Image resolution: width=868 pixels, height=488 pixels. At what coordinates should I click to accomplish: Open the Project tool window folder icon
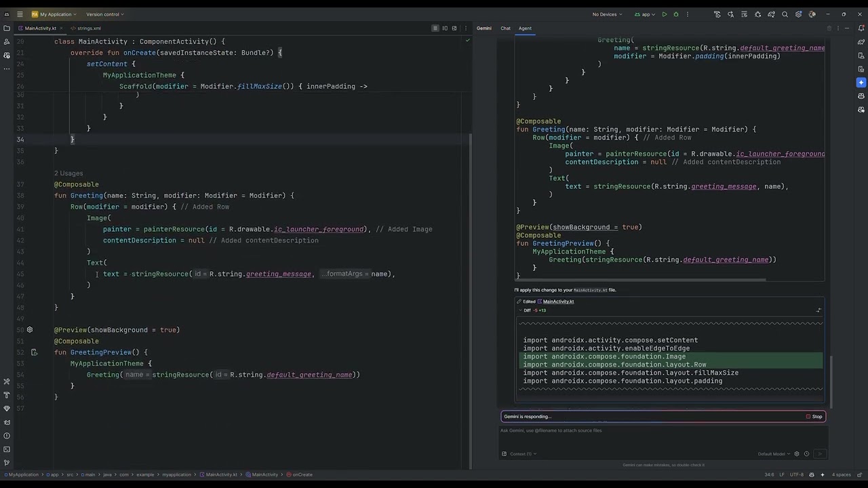tap(7, 28)
